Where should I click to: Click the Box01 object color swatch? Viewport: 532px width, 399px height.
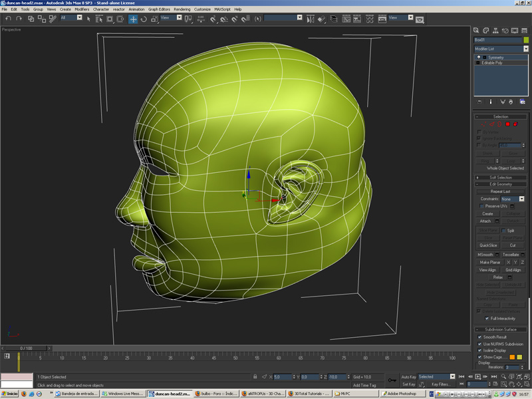pyautogui.click(x=526, y=40)
